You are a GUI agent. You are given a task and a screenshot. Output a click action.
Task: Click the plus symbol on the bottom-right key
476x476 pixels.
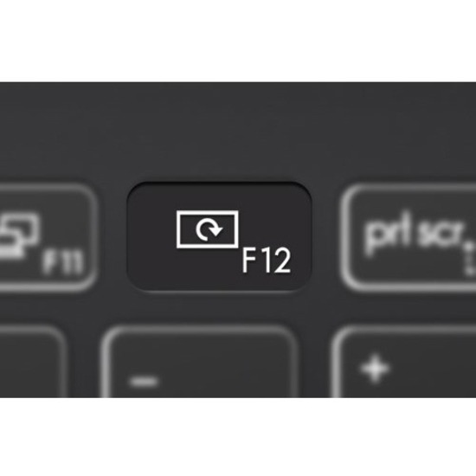pyautogui.click(x=376, y=368)
